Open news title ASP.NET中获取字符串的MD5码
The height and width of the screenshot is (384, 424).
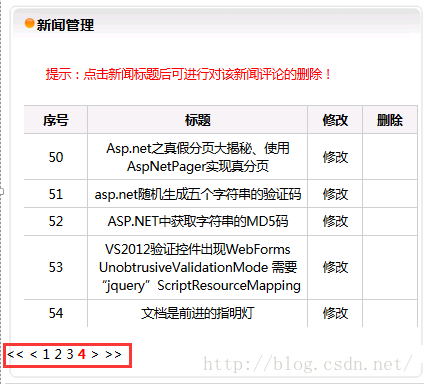(198, 221)
